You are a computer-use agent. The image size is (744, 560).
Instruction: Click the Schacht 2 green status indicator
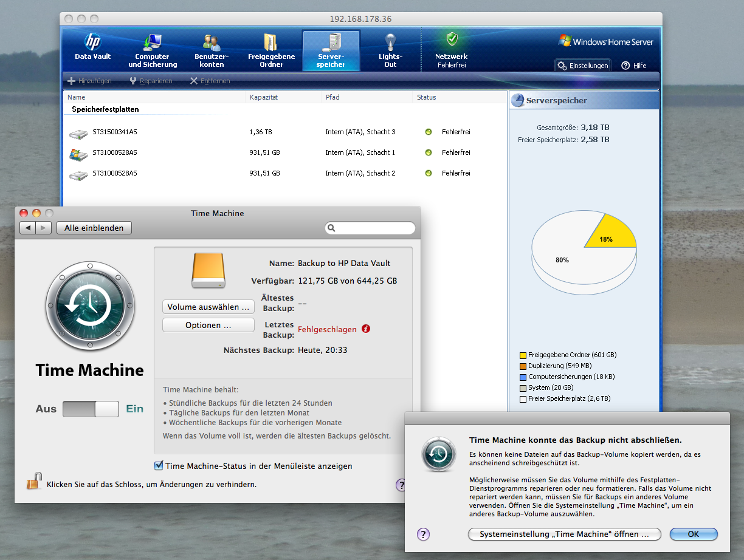click(x=428, y=173)
